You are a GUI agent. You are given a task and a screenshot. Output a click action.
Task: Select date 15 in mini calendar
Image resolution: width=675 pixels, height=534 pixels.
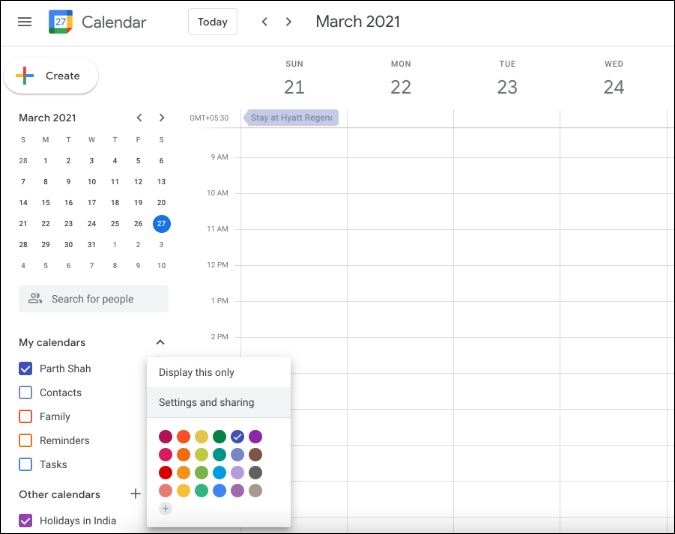click(x=46, y=202)
